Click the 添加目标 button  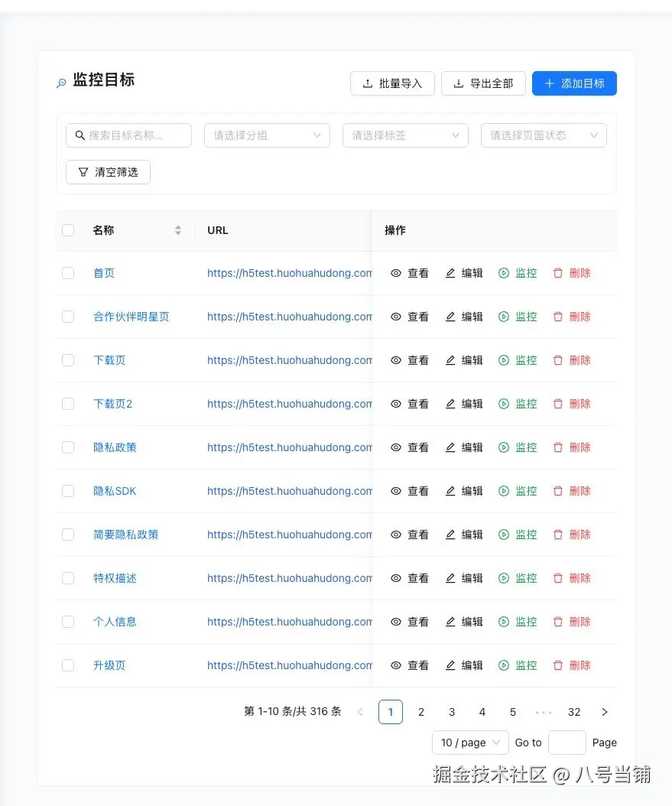574,83
